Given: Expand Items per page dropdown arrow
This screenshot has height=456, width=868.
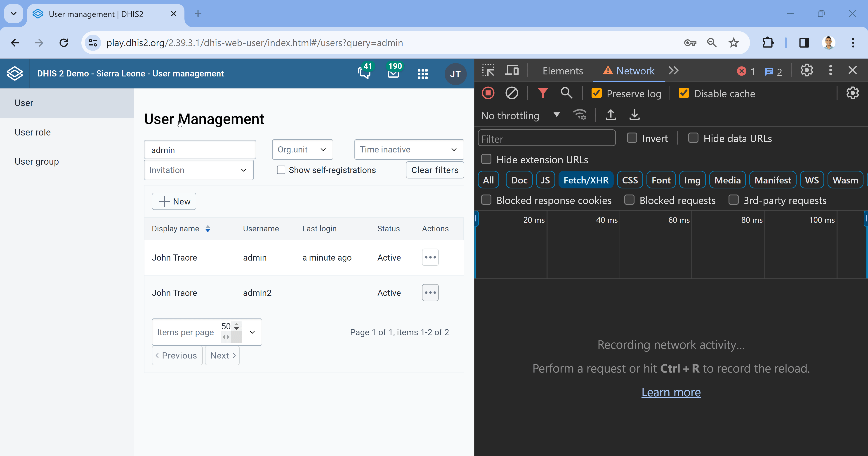Looking at the screenshot, I should point(252,332).
